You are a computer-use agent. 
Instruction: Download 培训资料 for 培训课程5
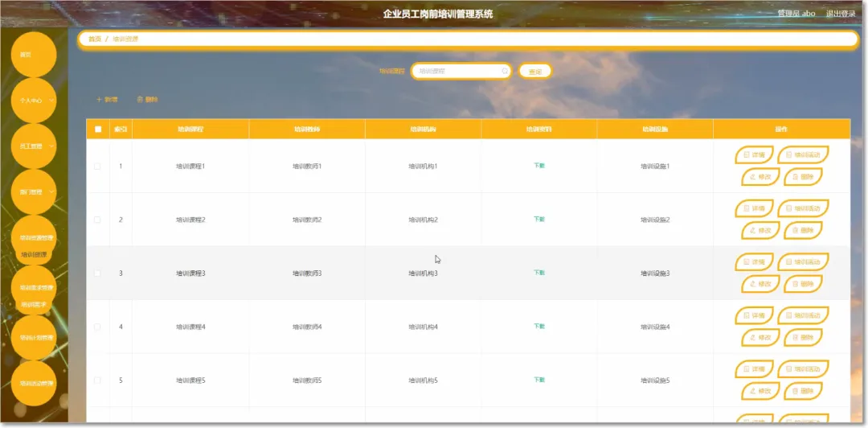point(539,380)
